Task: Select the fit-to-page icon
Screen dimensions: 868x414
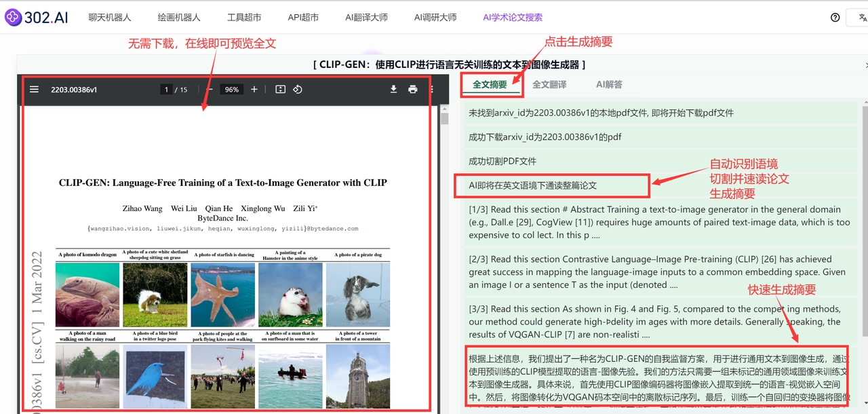Action: pos(280,89)
